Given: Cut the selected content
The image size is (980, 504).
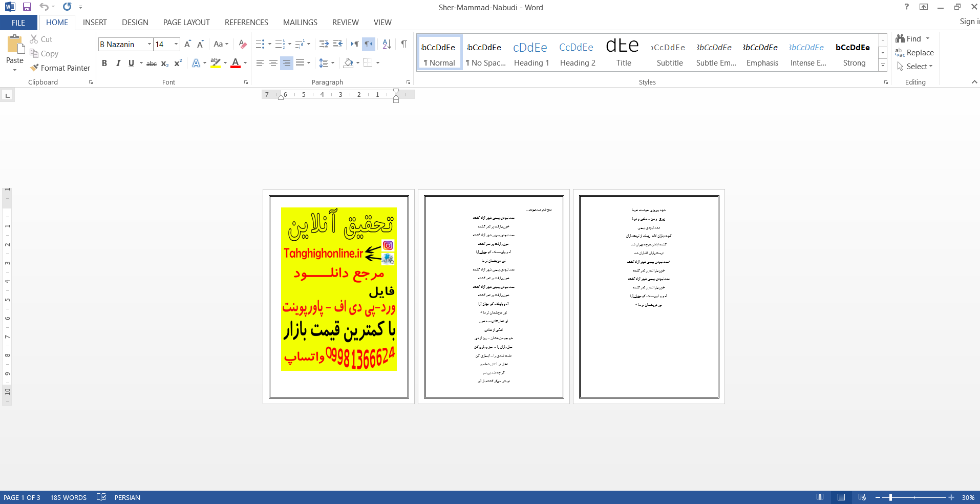Looking at the screenshot, I should coord(41,39).
